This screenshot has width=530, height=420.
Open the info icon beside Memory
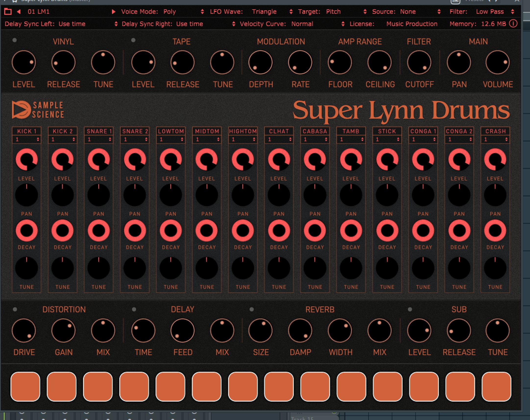[x=513, y=24]
